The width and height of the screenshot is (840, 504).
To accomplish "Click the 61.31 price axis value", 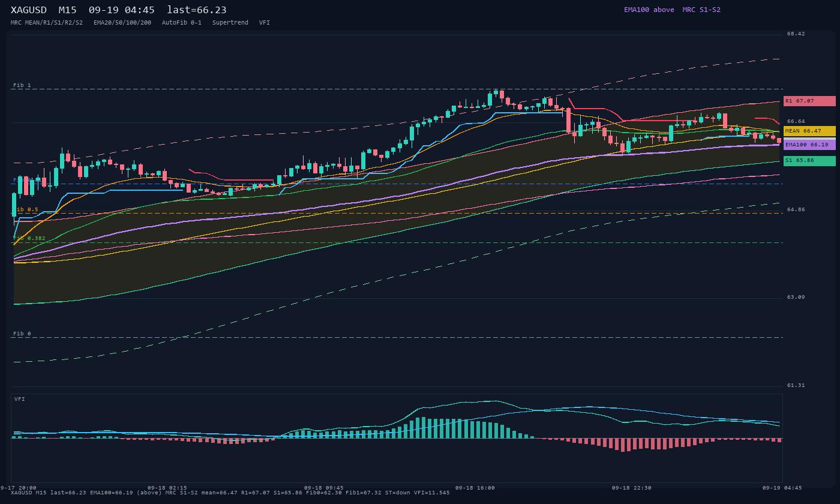I will point(796,385).
